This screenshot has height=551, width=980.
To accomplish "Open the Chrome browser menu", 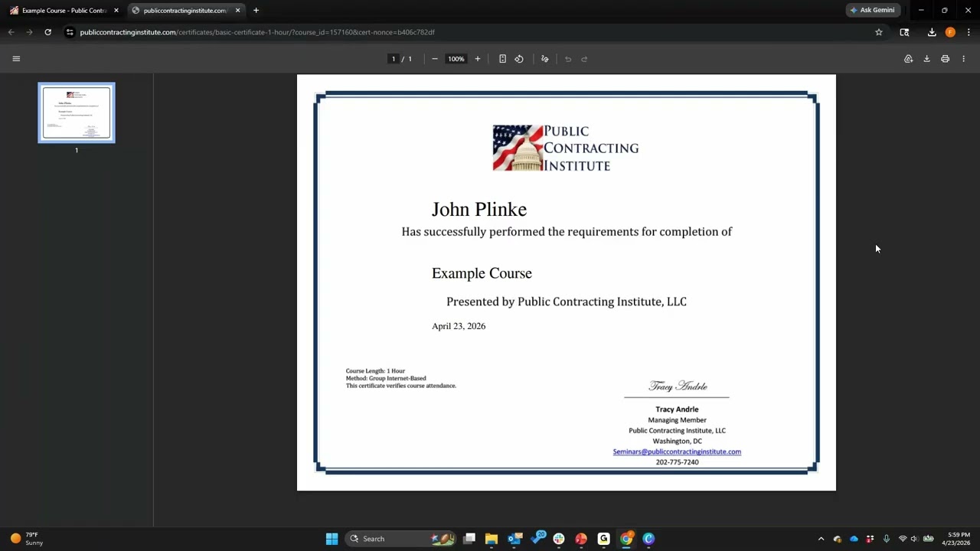I will tap(969, 32).
